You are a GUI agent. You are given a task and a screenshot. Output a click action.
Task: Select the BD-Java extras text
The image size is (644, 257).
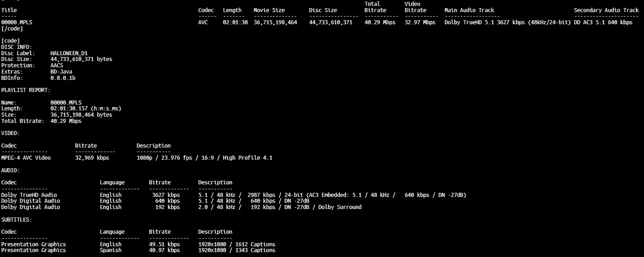(61, 72)
